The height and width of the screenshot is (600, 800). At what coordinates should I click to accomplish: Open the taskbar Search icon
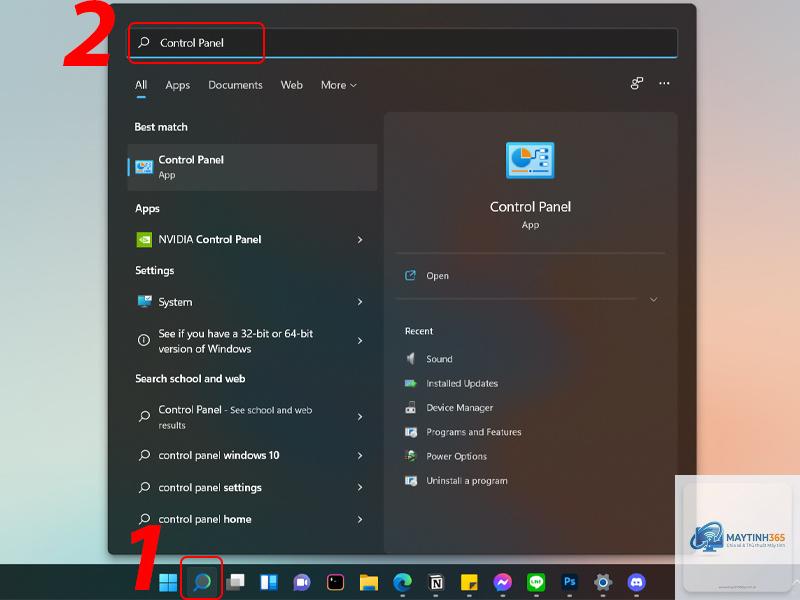click(x=202, y=582)
